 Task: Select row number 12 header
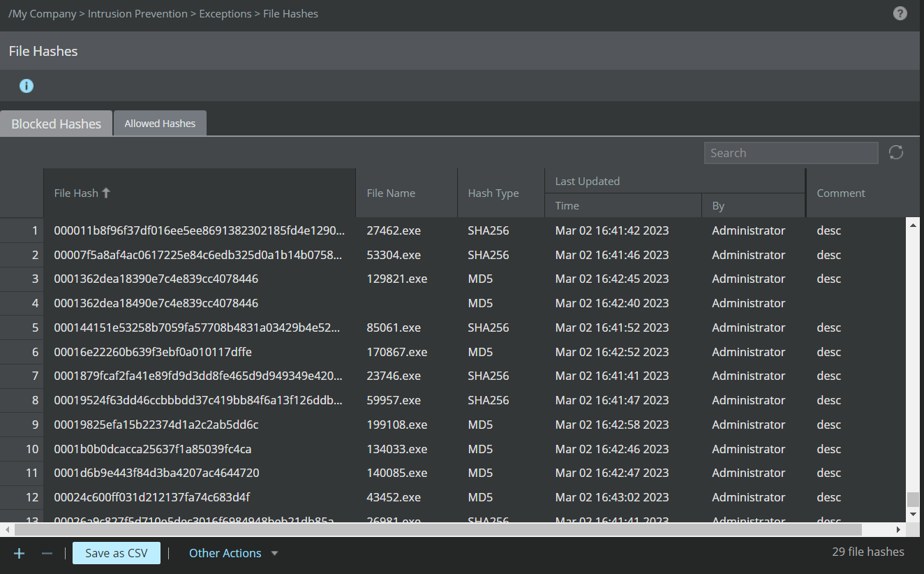(x=22, y=497)
